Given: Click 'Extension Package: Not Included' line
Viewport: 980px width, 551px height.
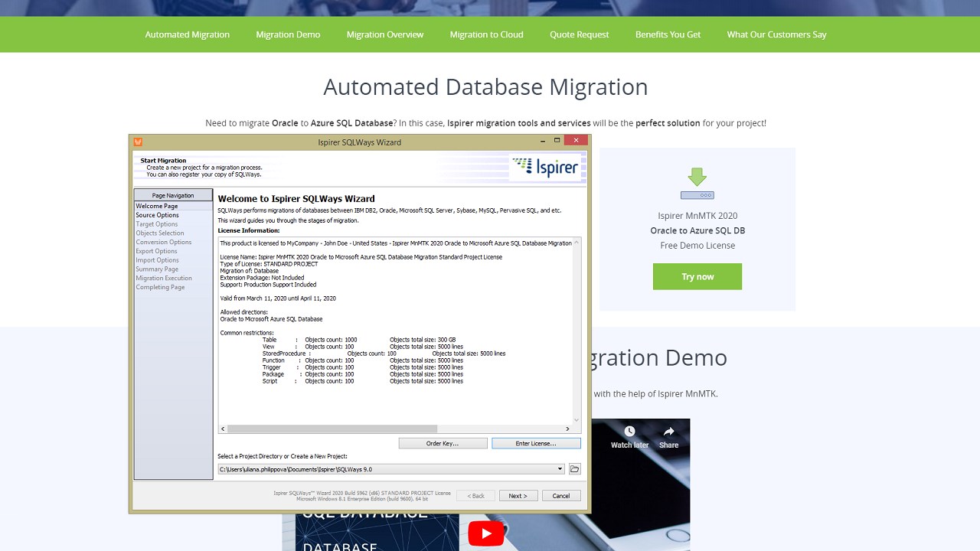Looking at the screenshot, I should tap(262, 278).
